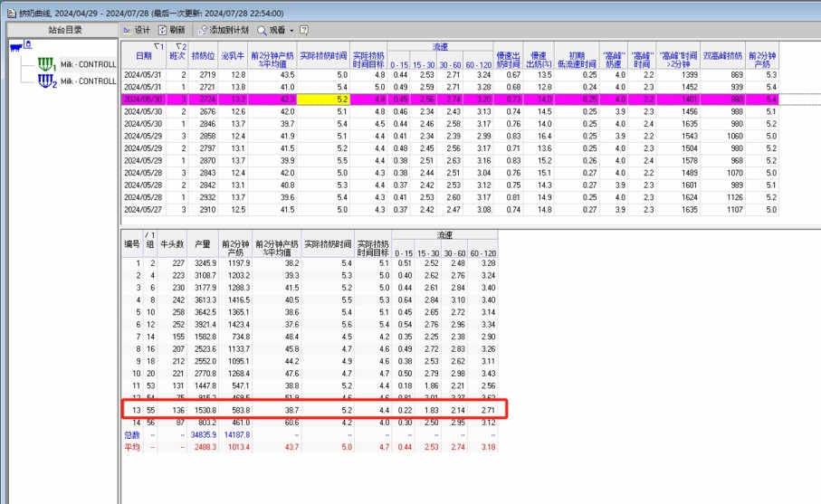The width and height of the screenshot is (821, 504).
Task: Sort by 日期 column header
Action: coord(144,56)
